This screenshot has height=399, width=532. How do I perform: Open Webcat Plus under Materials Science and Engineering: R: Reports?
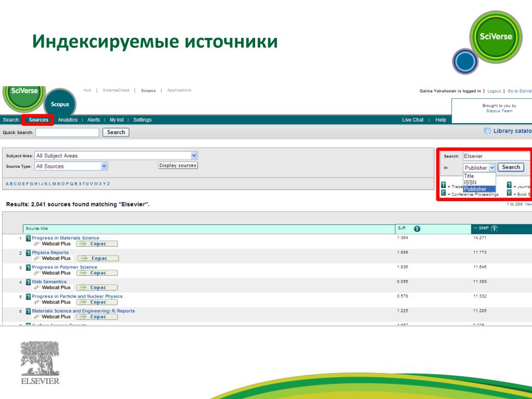point(52,316)
